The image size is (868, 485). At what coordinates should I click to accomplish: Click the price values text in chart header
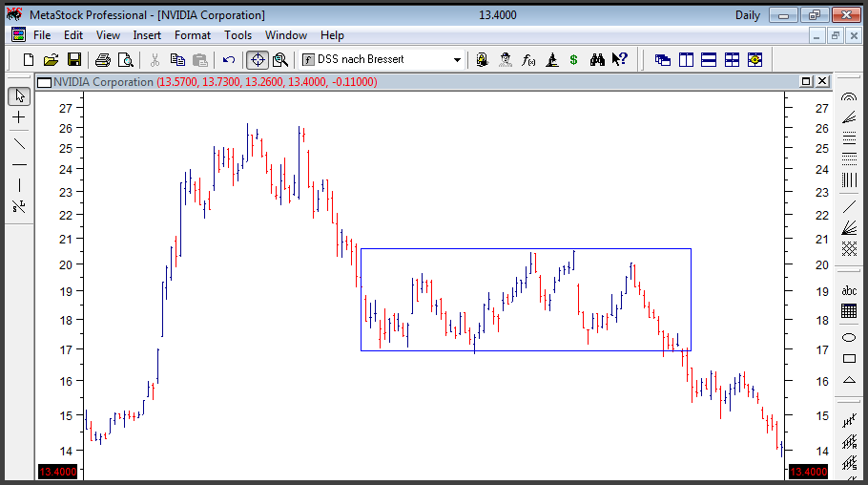tap(267, 82)
